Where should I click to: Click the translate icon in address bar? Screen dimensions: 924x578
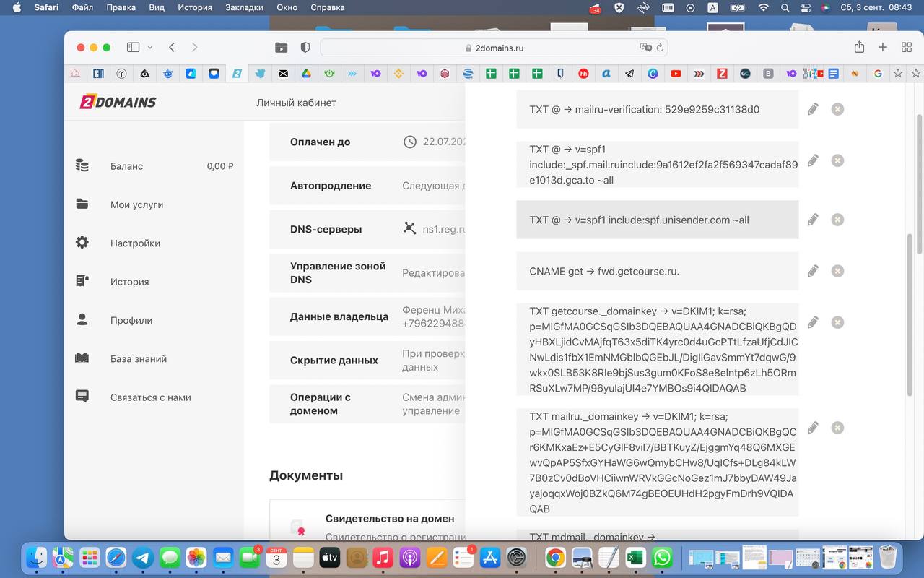pos(645,48)
